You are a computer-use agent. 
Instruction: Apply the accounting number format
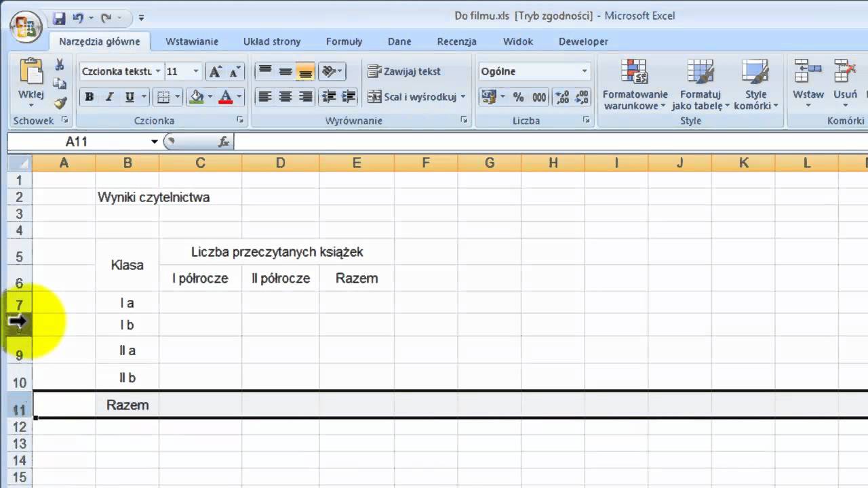[488, 97]
